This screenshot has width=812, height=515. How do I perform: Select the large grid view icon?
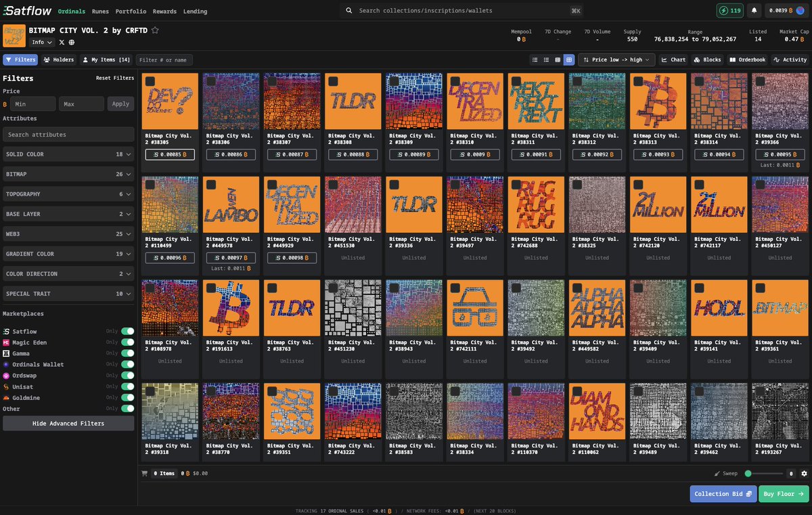pos(569,60)
